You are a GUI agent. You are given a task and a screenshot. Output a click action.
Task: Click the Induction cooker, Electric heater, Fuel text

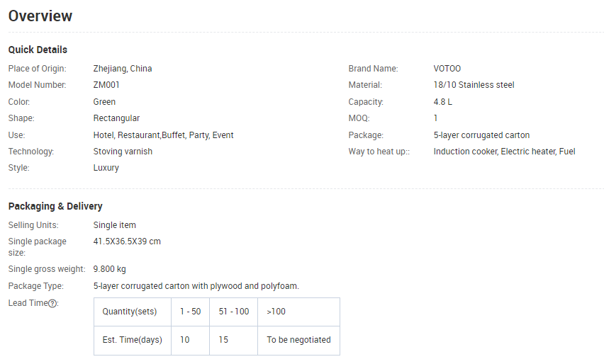click(504, 152)
